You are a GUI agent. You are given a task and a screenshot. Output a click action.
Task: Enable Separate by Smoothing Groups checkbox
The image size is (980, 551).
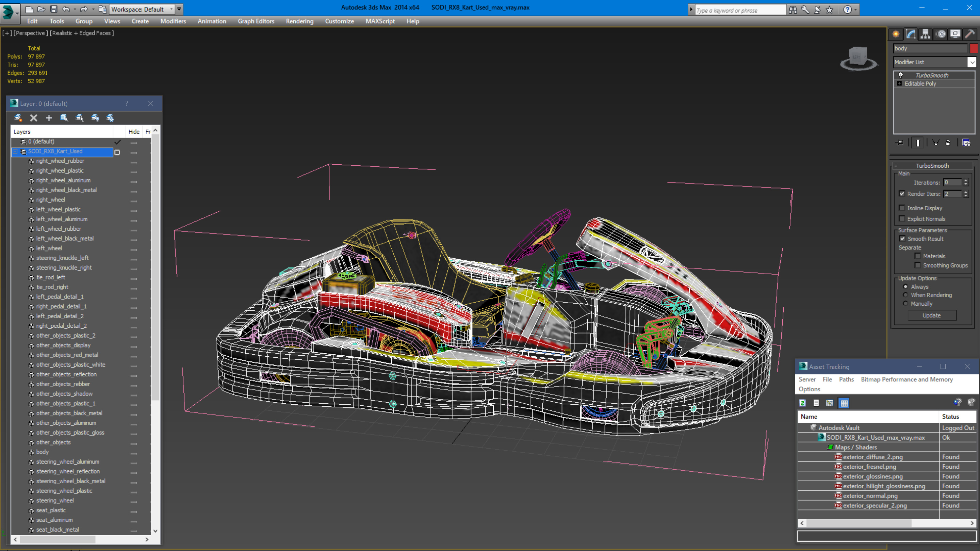click(x=918, y=265)
